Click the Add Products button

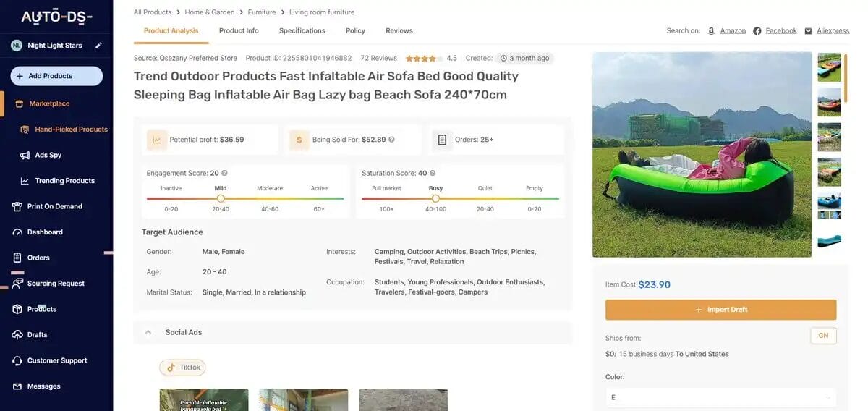[56, 76]
